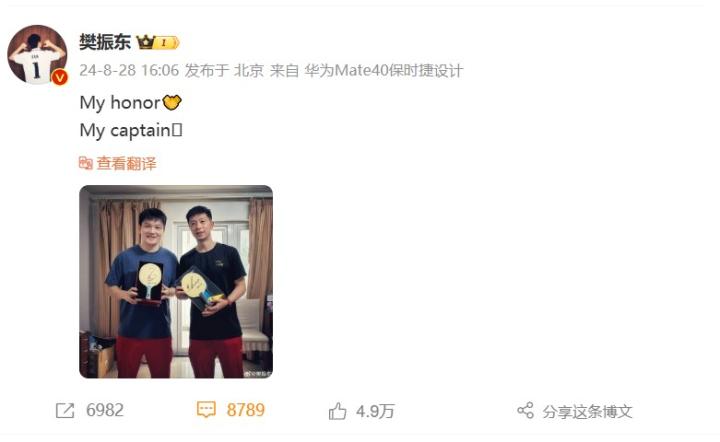Click the orange verified V badge
The height and width of the screenshot is (442, 720).
click(60, 78)
